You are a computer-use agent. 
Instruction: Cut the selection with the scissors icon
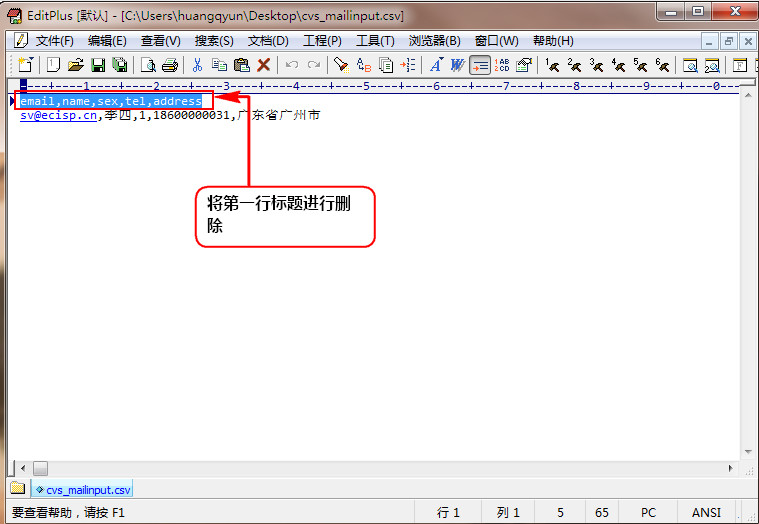197,65
